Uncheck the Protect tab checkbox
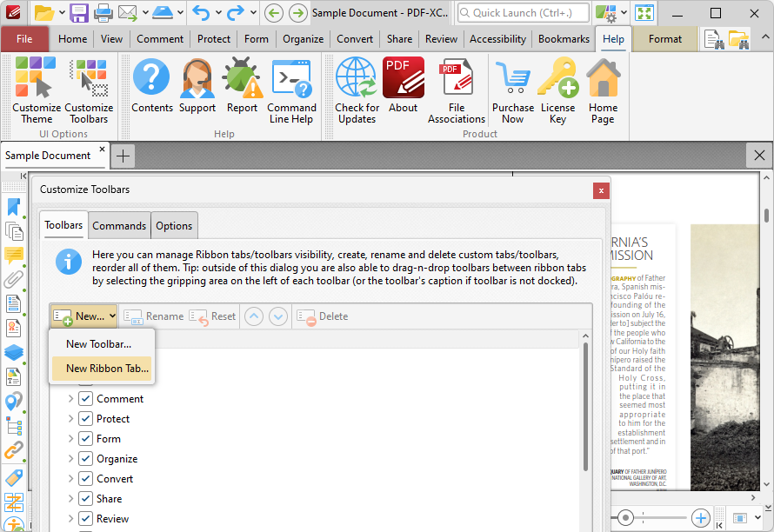Screen dimensions: 774x532 [85, 418]
